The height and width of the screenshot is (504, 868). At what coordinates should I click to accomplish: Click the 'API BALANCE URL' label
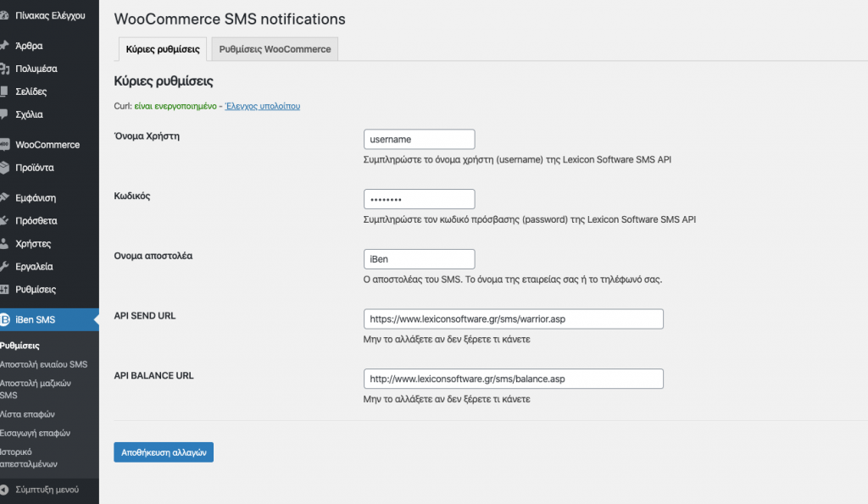(154, 375)
